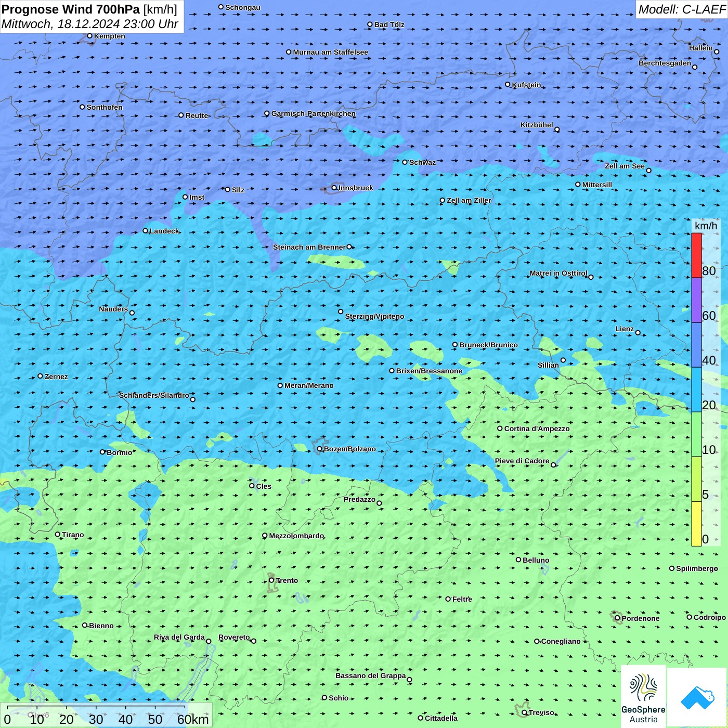This screenshot has height=728, width=728.
Task: Click the 'Bienno' label
Action: 101,626
